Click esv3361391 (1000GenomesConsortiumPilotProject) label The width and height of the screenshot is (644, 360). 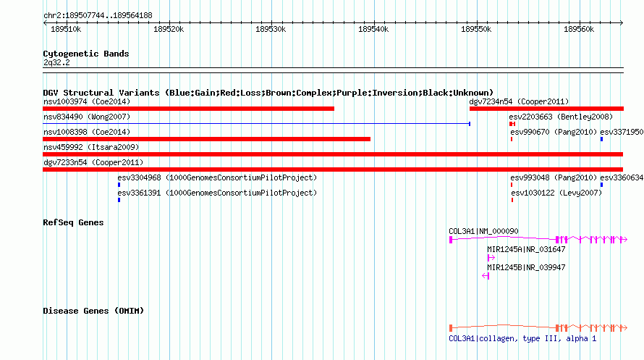(x=217, y=193)
